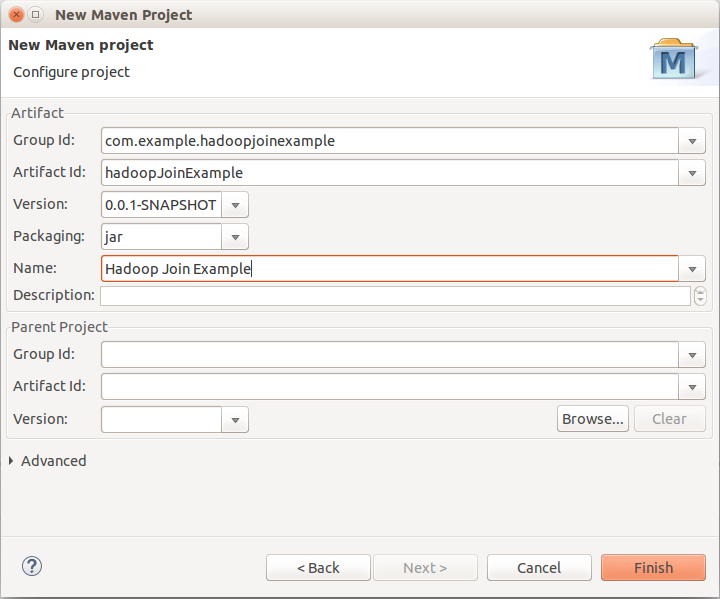
Task: Open the Artifact Group Id dropdown arrow
Action: pyautogui.click(x=692, y=141)
